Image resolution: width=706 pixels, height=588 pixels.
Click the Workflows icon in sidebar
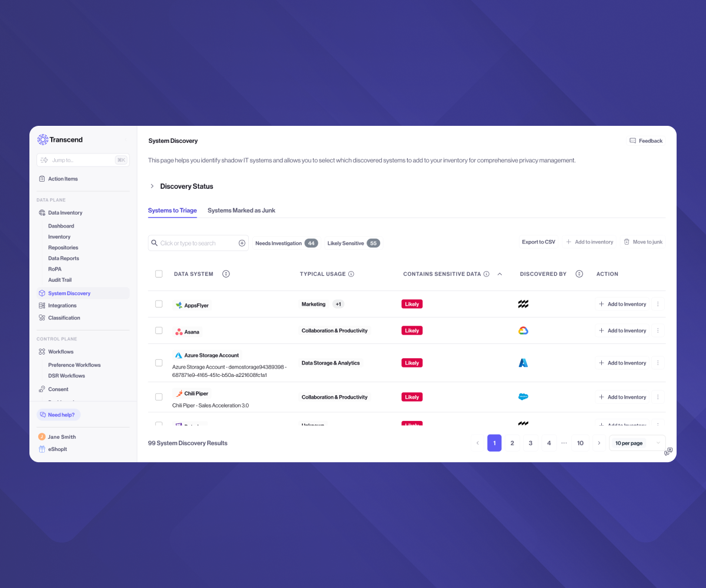42,352
